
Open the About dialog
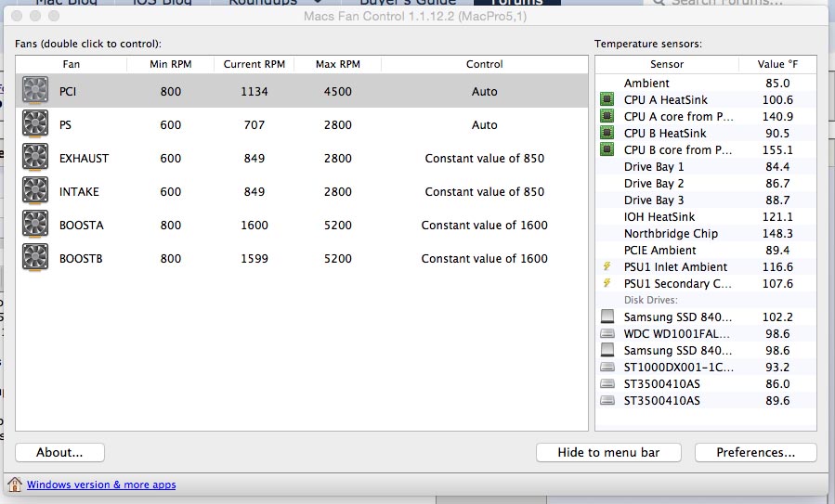(x=59, y=452)
